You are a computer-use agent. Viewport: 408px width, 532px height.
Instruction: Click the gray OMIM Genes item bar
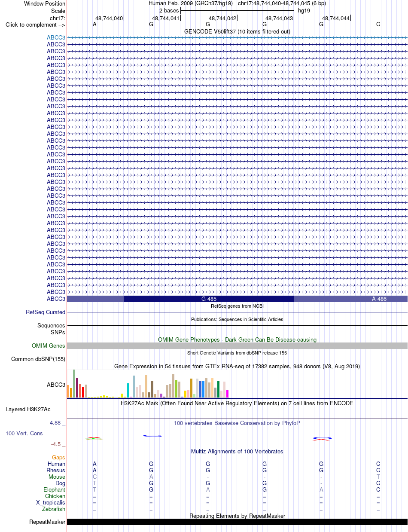[237, 346]
